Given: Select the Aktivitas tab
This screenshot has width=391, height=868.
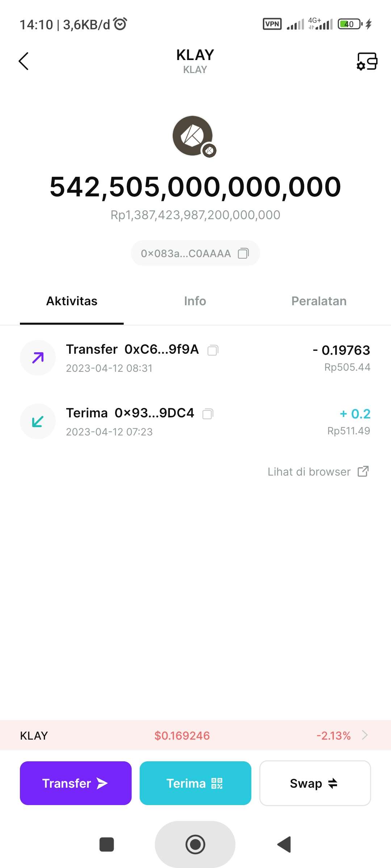Looking at the screenshot, I should pyautogui.click(x=72, y=301).
